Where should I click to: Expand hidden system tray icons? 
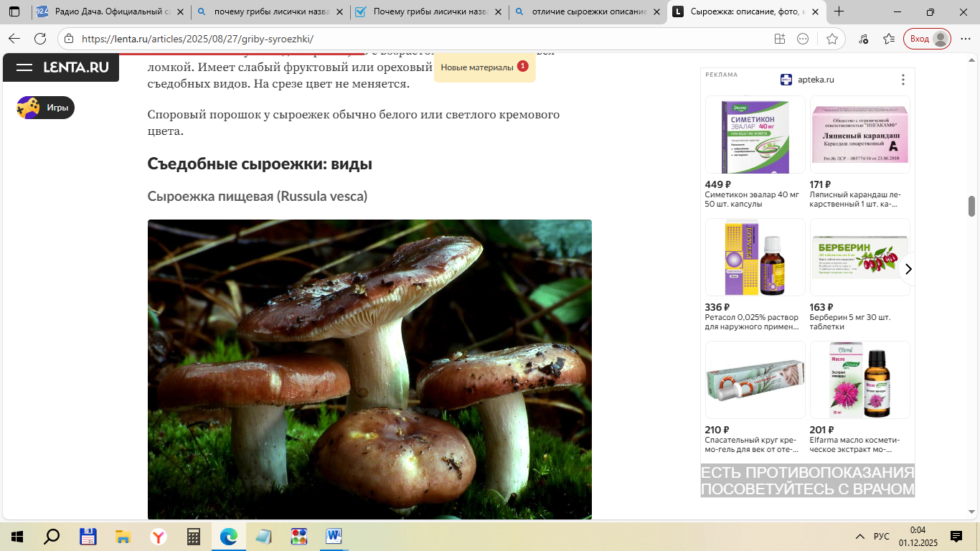pos(859,537)
